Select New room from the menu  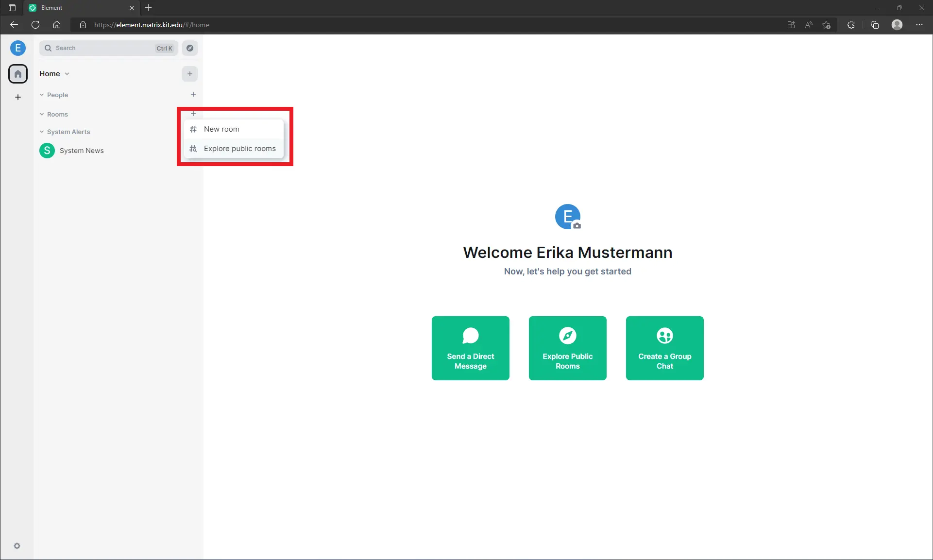[221, 129]
